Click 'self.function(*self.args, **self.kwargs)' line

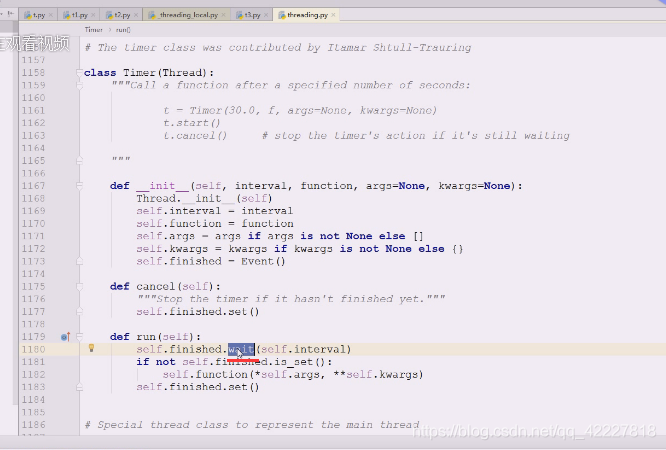click(x=293, y=374)
